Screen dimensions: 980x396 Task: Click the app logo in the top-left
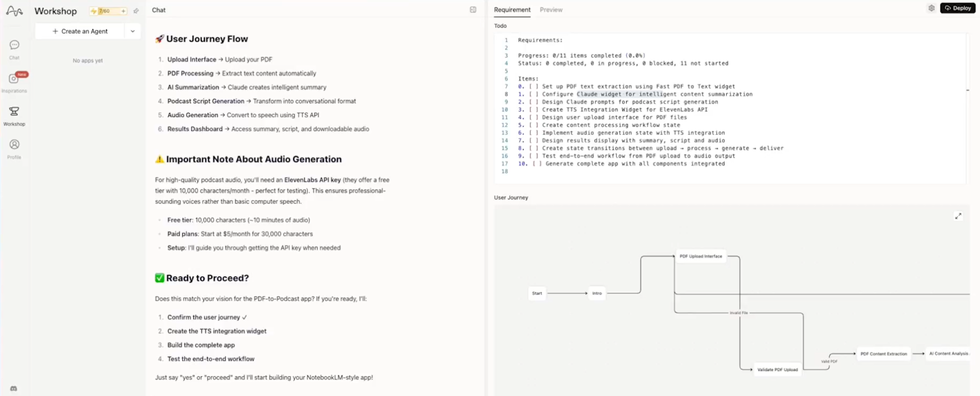point(14,11)
